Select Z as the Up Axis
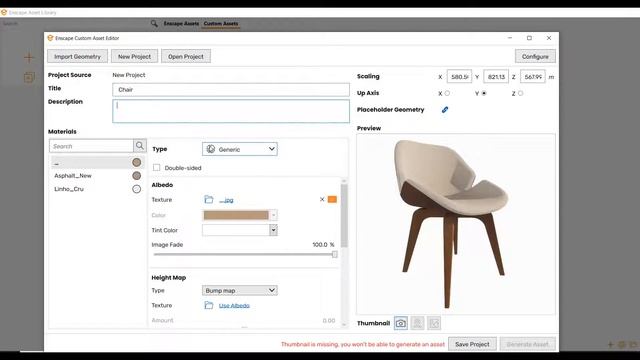Viewport: 640px width, 360px height. click(520, 93)
